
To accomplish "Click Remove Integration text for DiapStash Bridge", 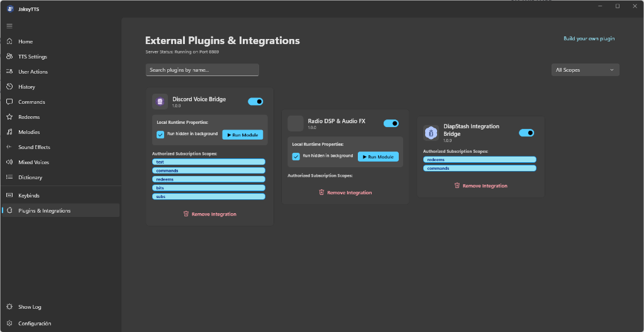I will (485, 185).
